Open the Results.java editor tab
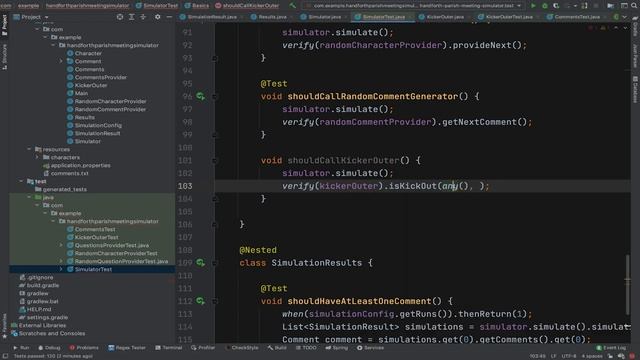The image size is (640, 360). (269, 17)
